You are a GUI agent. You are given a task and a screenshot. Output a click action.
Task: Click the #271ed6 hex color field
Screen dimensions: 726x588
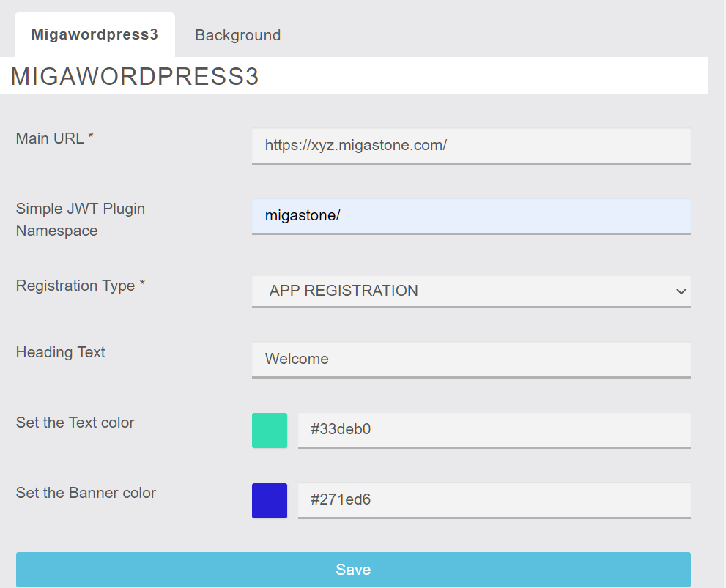tap(494, 500)
